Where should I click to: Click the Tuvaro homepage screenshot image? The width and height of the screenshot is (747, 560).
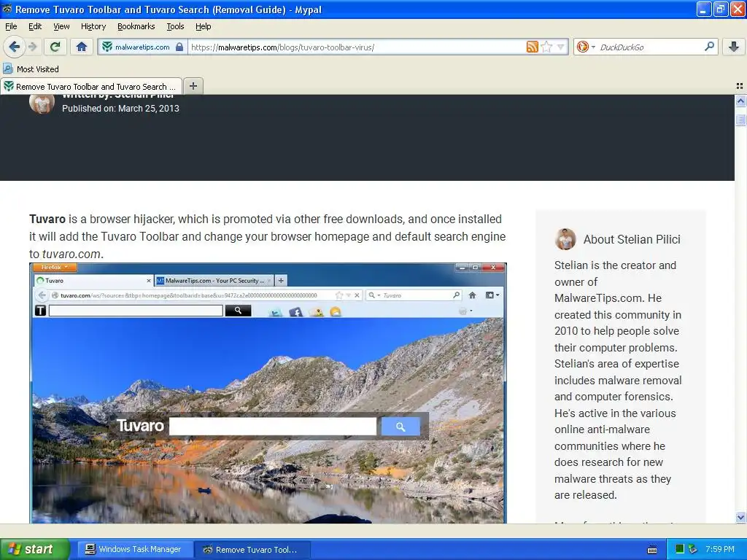tap(268, 393)
